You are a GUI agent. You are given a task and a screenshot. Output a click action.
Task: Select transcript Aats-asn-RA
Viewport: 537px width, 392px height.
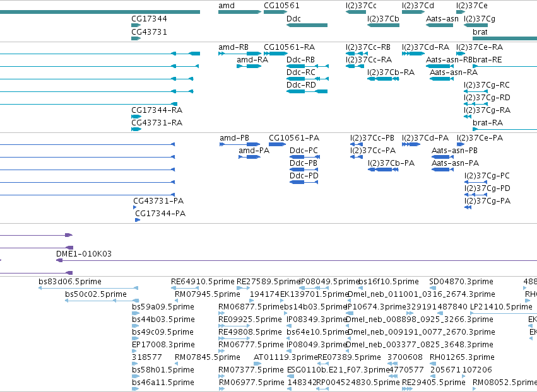[454, 72]
